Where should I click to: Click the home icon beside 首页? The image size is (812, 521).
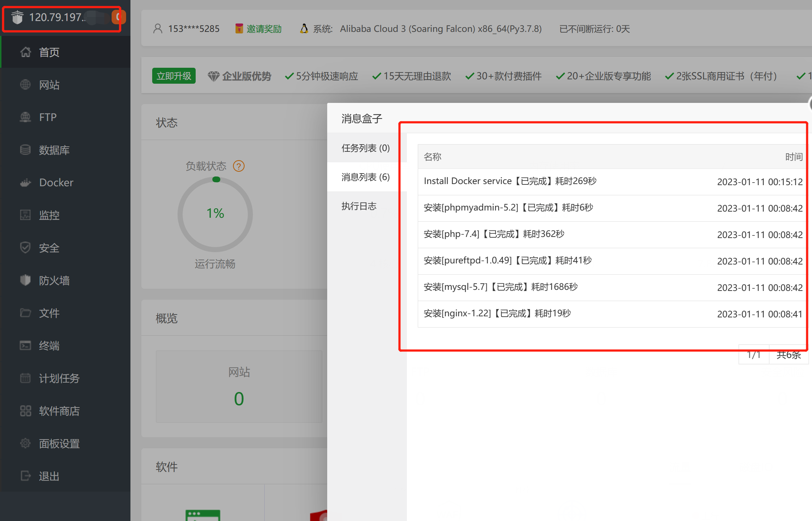coord(25,52)
